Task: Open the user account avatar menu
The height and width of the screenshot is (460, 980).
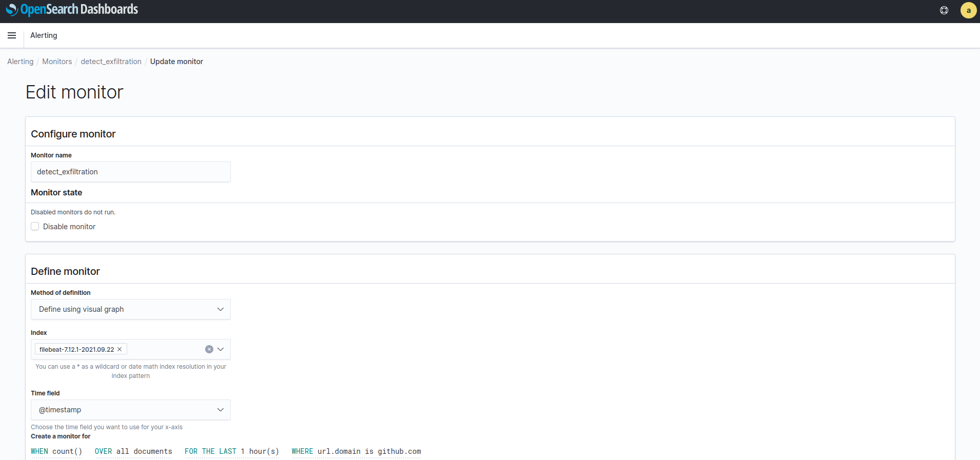Action: [968, 10]
